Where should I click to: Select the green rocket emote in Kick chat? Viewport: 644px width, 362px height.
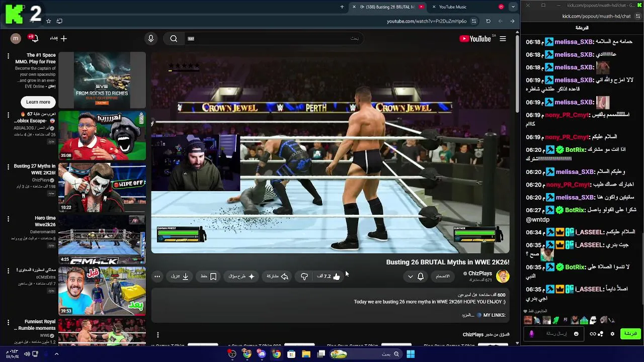(x=556, y=320)
